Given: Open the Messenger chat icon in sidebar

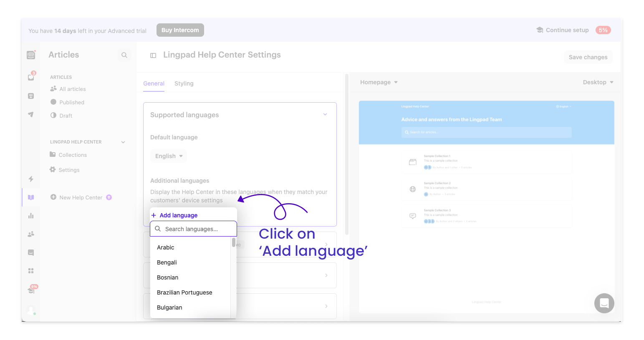Looking at the screenshot, I should (31, 252).
